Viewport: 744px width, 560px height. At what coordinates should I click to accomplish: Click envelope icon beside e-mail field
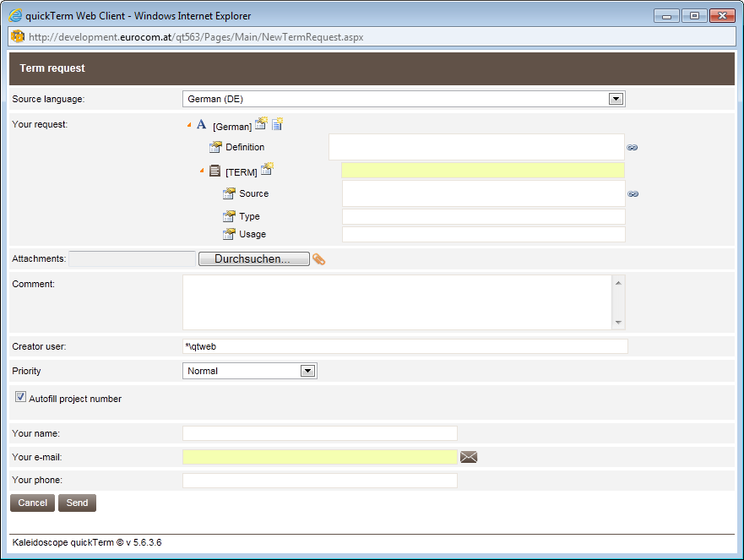[469, 457]
